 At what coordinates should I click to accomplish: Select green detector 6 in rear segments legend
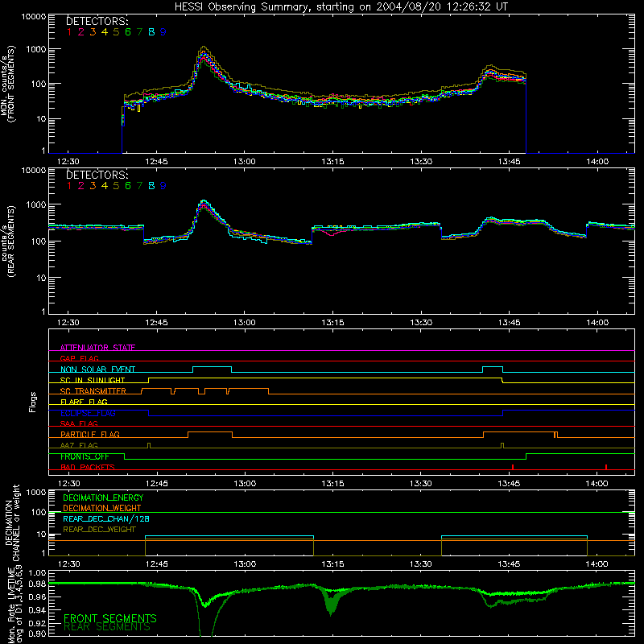tap(128, 186)
